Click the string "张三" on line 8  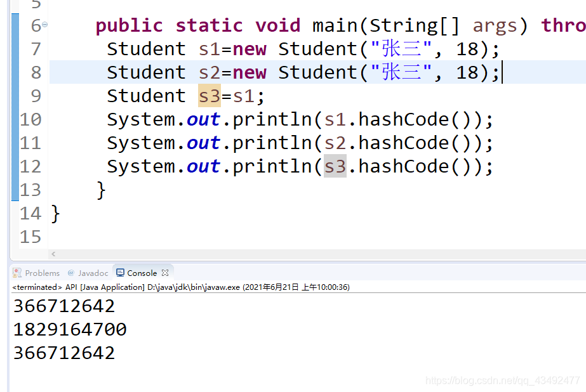401,72
